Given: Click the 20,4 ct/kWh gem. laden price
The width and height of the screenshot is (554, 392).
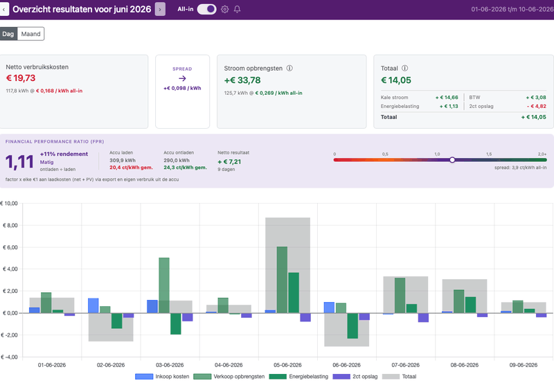Looking at the screenshot, I should pyautogui.click(x=131, y=168).
